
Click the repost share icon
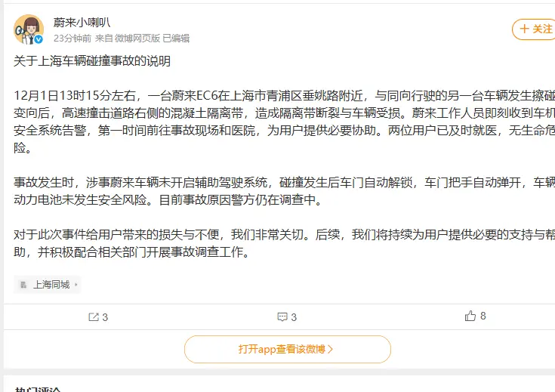pos(94,317)
